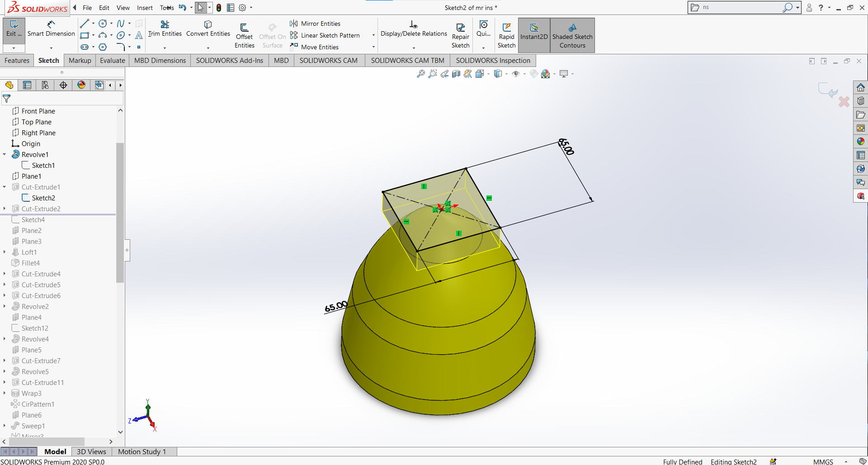Open the Line tool dropdown arrow

pyautogui.click(x=93, y=24)
